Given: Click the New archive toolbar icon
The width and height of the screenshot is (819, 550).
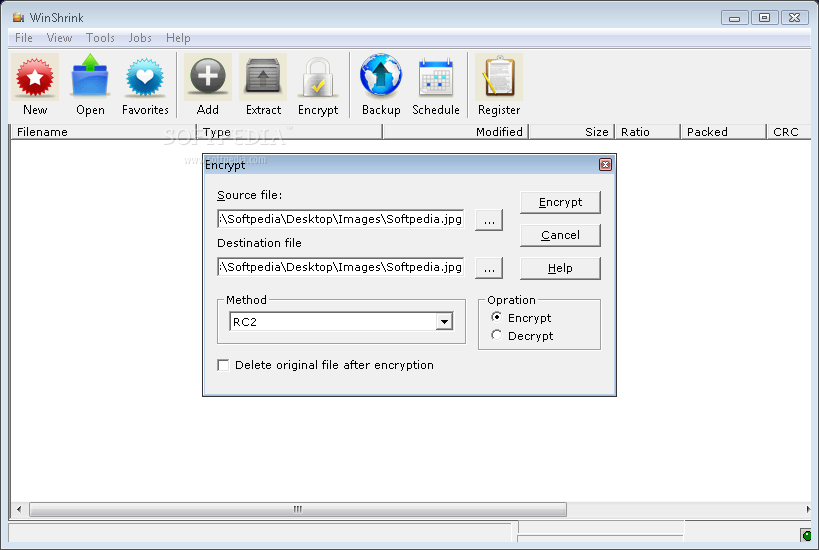Looking at the screenshot, I should click(x=35, y=77).
